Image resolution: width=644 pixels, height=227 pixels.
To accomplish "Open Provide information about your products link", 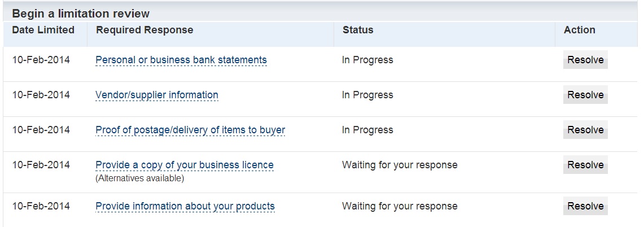I will (185, 206).
